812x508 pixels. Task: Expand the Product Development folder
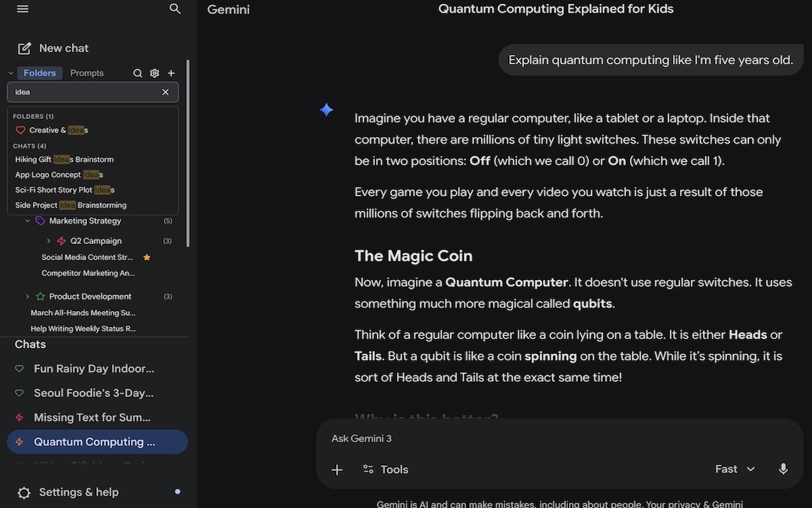point(27,297)
